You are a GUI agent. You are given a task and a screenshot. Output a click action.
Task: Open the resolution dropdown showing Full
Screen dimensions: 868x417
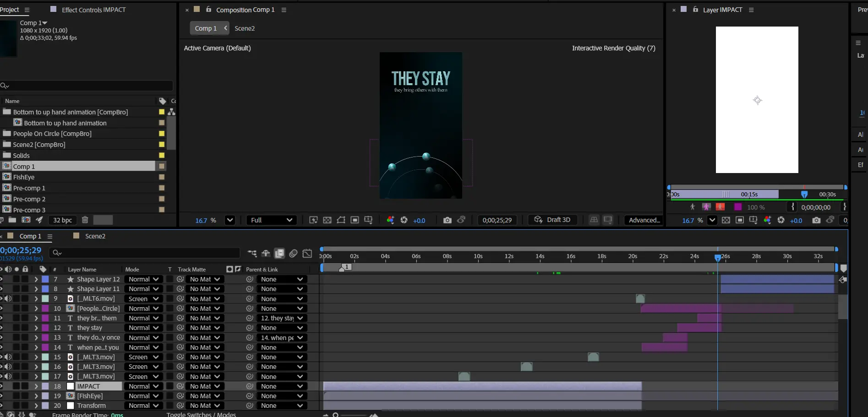coord(271,220)
